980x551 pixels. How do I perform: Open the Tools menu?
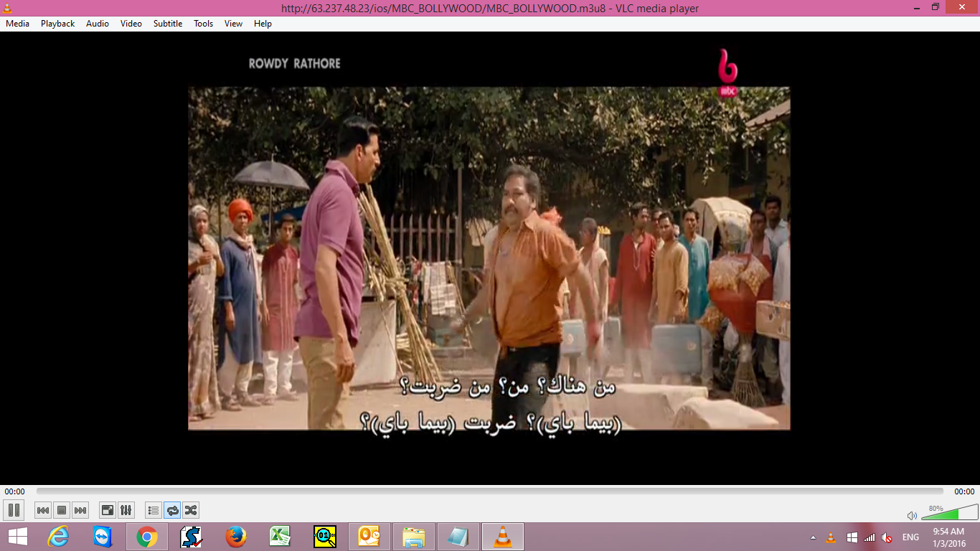(x=204, y=24)
